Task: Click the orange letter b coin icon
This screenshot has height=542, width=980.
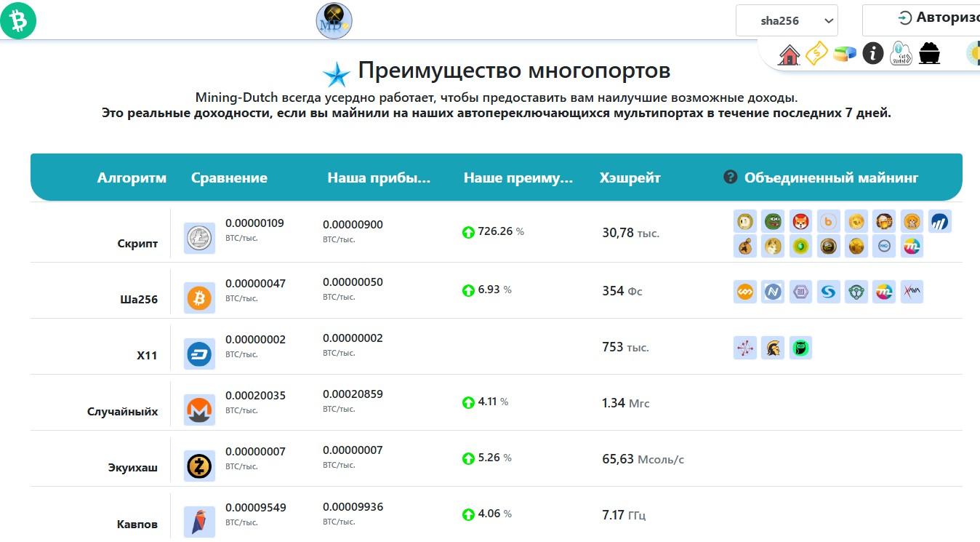Action: 828,221
